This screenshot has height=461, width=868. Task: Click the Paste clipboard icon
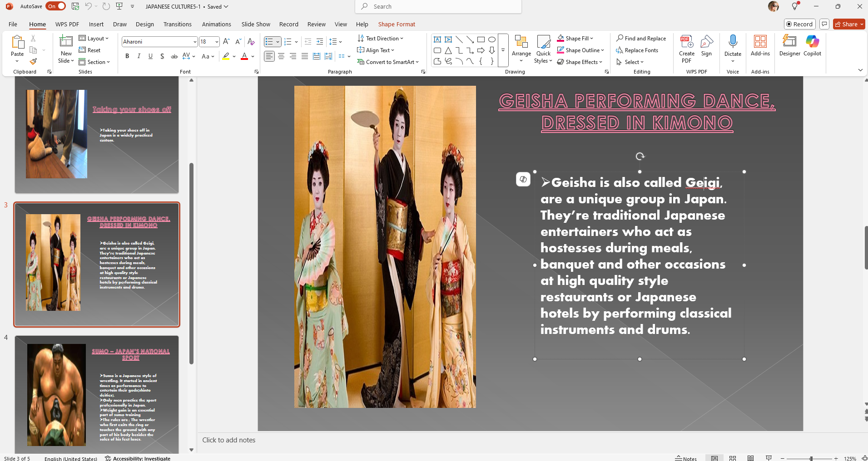17,42
